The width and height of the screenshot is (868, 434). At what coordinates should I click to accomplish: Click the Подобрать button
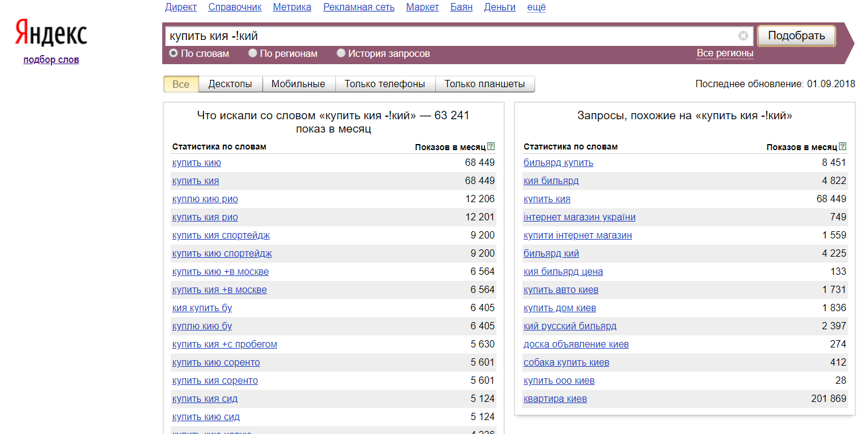797,36
